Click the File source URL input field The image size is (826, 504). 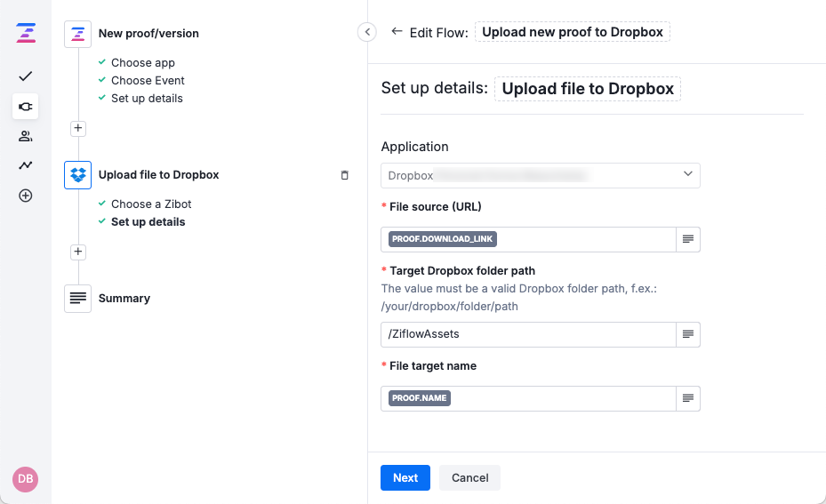[x=528, y=240]
